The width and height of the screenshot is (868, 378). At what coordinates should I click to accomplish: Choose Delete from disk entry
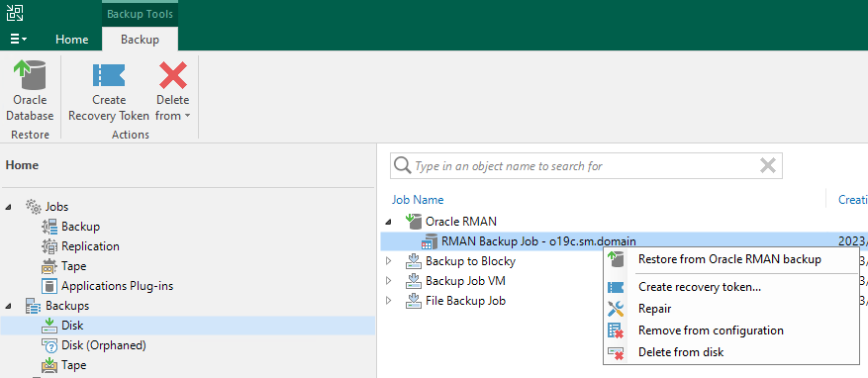(730, 352)
